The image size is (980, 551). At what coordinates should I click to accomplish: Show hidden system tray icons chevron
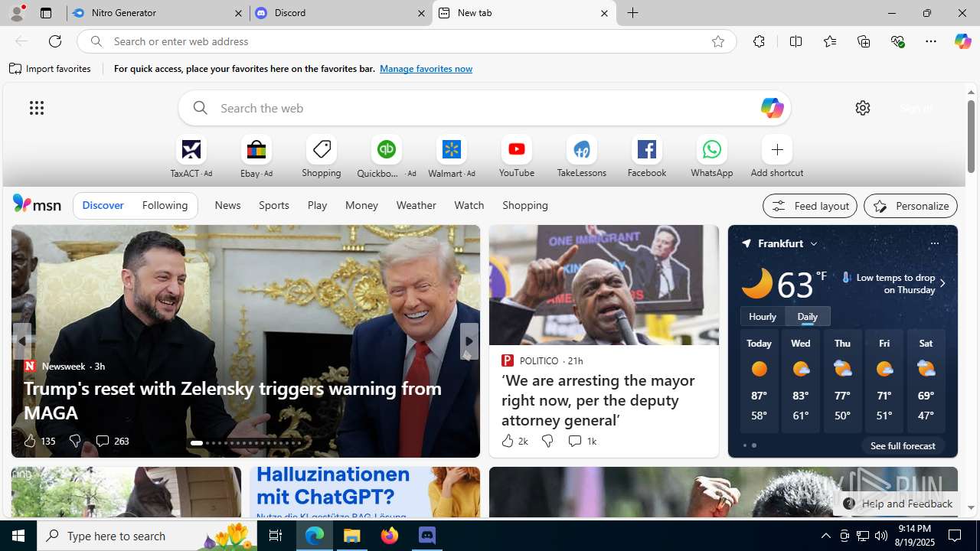point(825,536)
